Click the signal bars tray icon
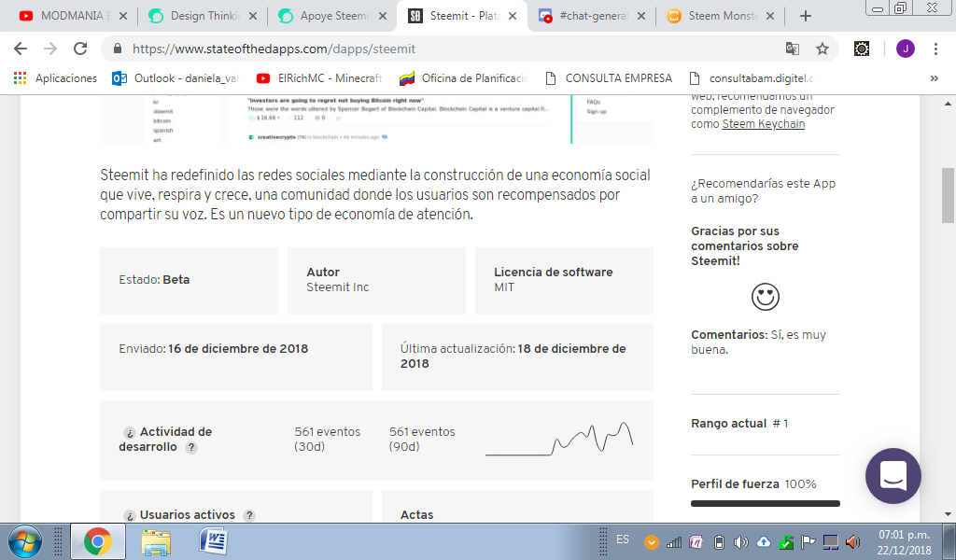 [674, 541]
